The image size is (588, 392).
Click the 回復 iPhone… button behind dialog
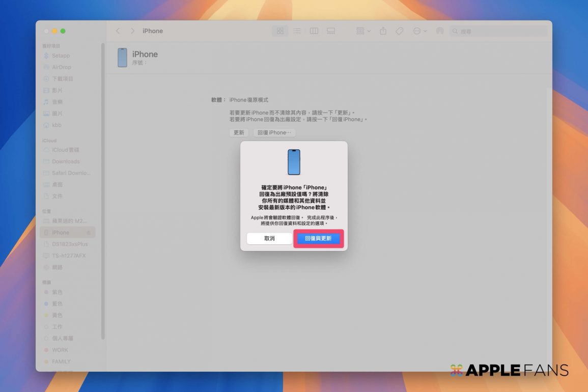274,132
